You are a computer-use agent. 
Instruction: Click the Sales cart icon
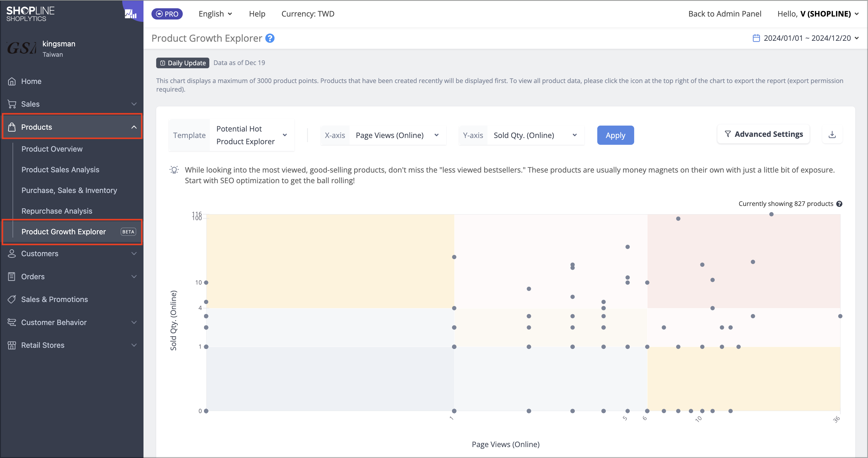[12, 104]
